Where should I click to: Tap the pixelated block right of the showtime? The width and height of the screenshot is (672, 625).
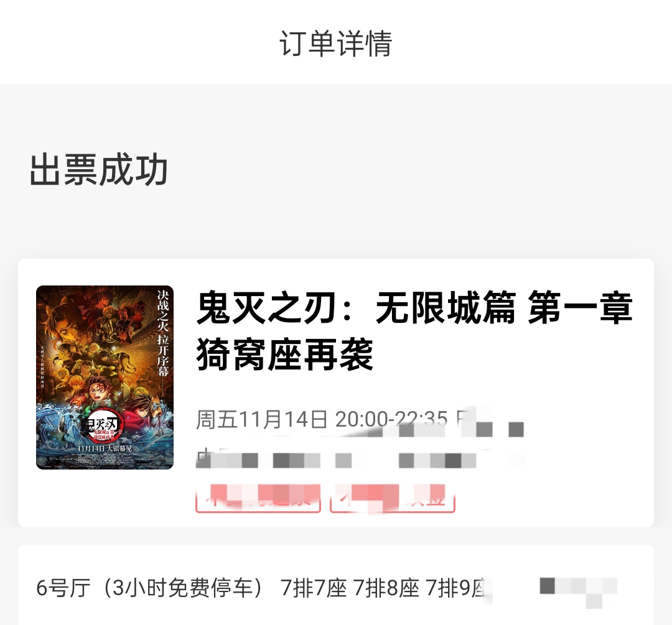coord(492,422)
